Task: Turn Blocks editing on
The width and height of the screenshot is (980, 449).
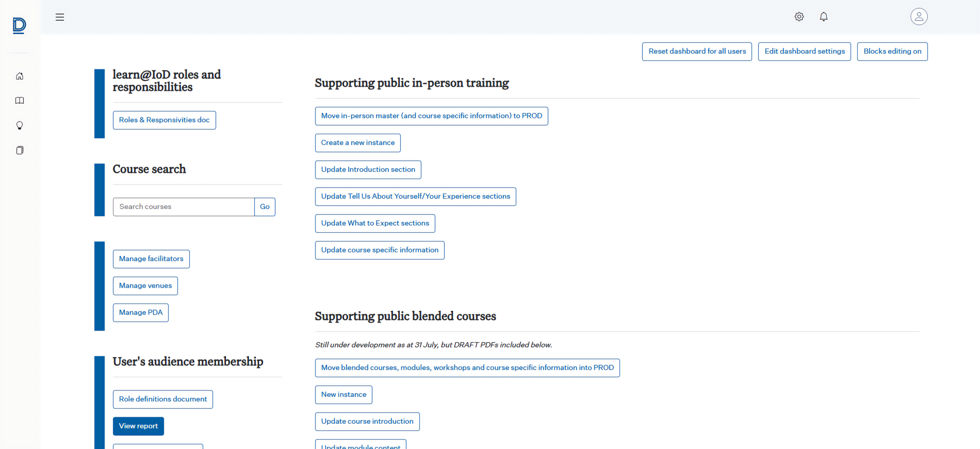Action: (892, 51)
